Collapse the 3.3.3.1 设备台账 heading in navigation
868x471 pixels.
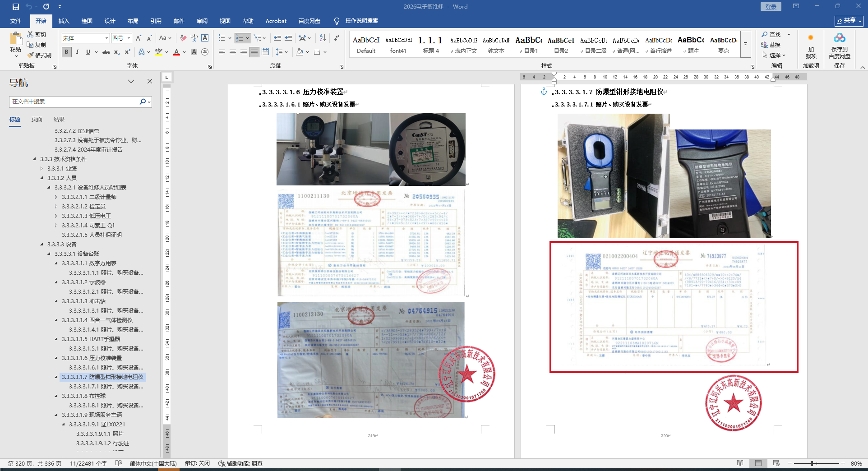tap(49, 254)
